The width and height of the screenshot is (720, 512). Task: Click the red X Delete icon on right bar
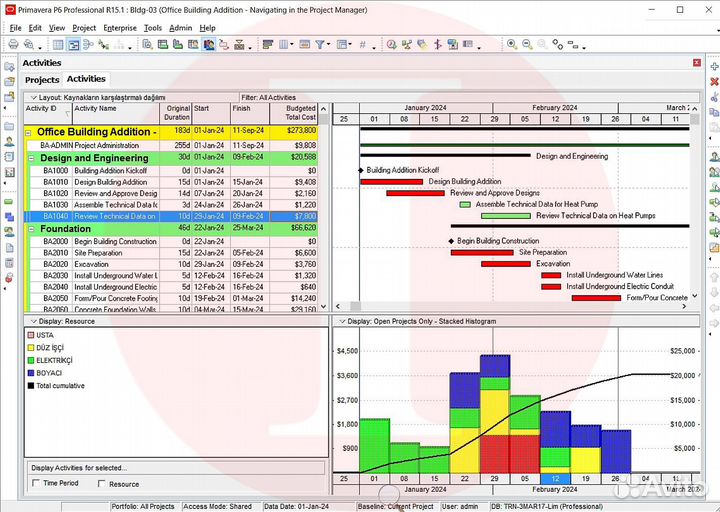tap(714, 82)
